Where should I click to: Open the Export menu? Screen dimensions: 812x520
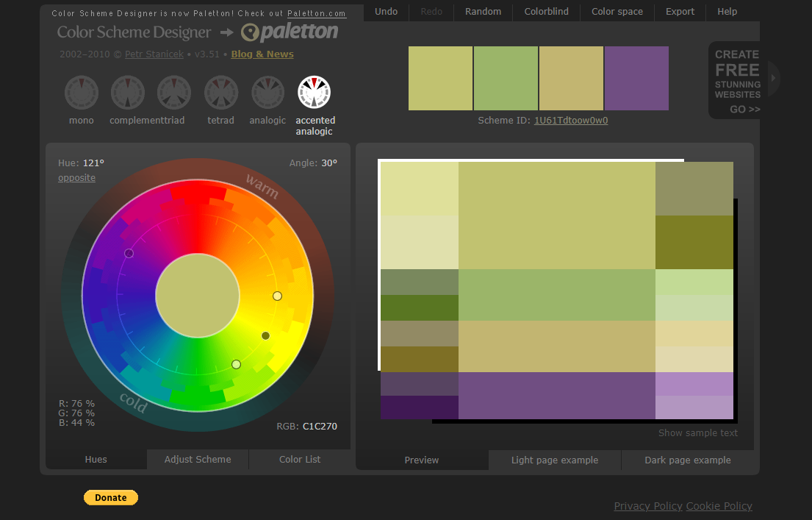680,12
